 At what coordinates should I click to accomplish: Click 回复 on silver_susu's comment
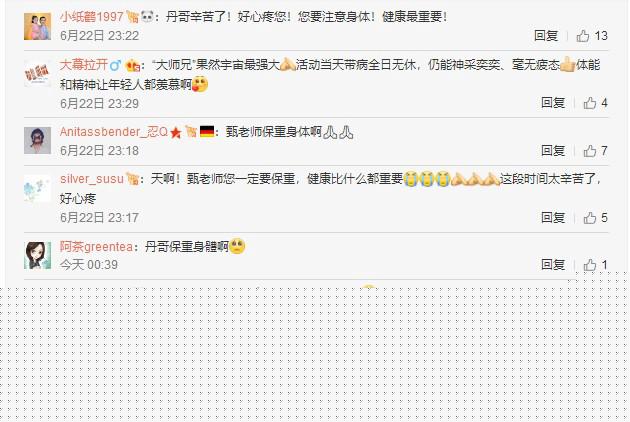point(553,218)
